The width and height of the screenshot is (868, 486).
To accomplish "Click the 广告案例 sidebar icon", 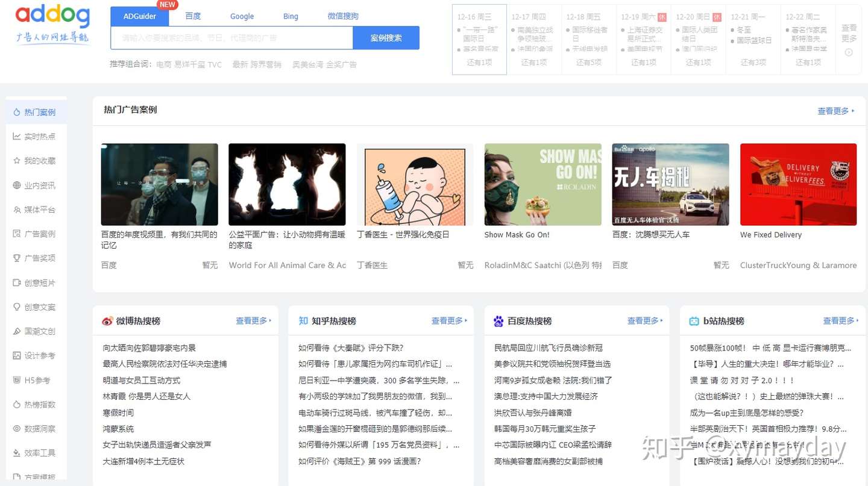I will pos(16,234).
